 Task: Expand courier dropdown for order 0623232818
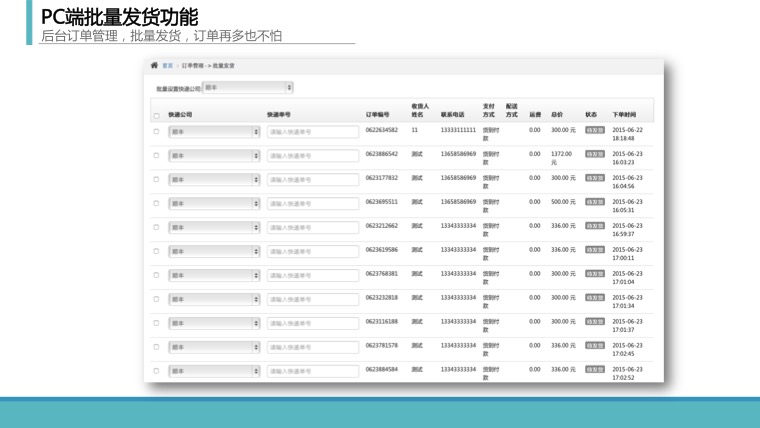point(214,300)
